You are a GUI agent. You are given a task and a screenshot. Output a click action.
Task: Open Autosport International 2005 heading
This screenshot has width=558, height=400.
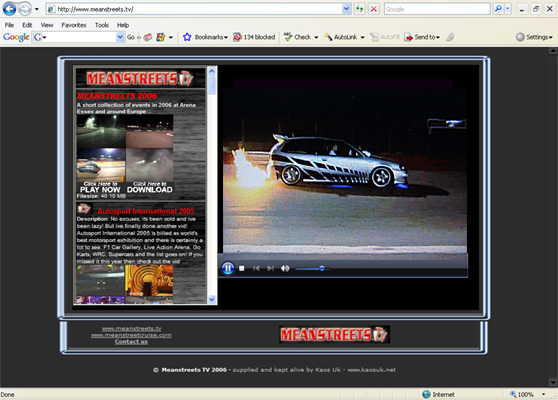(146, 211)
